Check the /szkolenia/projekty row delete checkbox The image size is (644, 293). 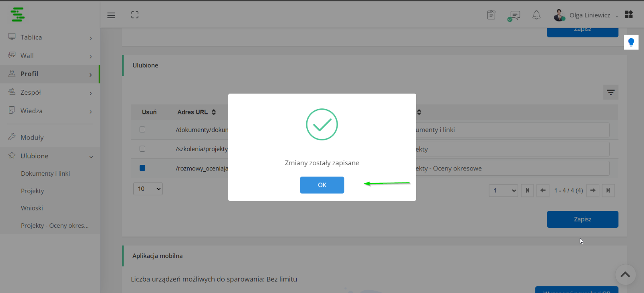142,149
